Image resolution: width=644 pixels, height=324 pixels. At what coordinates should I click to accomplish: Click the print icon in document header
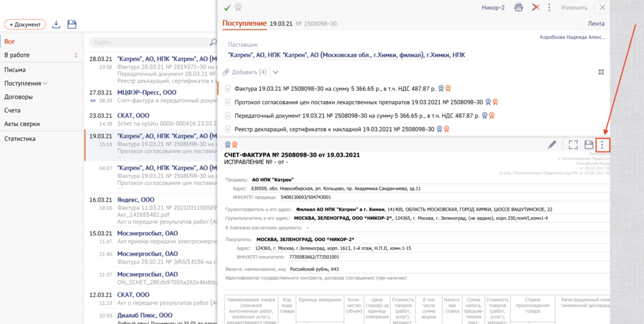pos(519,8)
